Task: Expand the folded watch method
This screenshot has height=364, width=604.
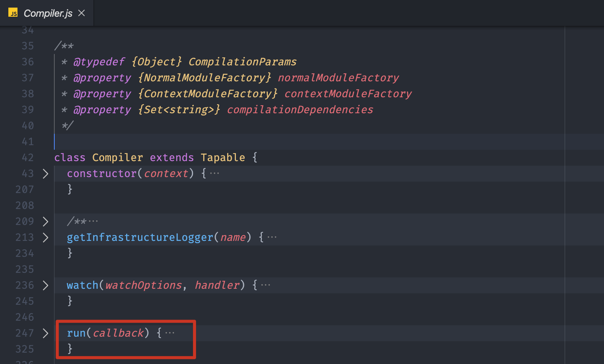Action: tap(46, 285)
